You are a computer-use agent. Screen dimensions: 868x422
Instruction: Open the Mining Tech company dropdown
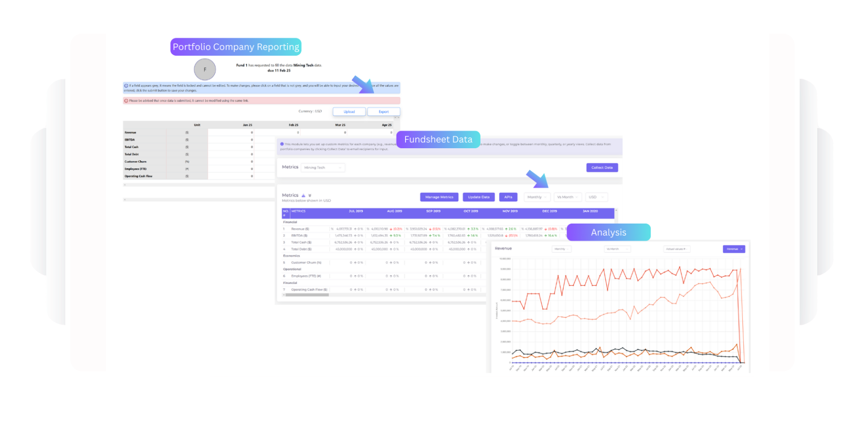323,168
